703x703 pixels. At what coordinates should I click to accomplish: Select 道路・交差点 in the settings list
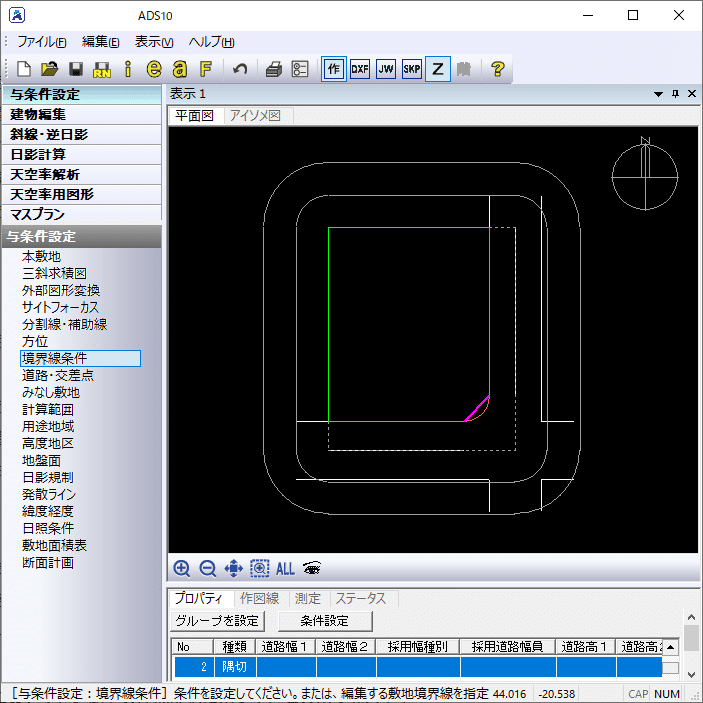(x=58, y=375)
